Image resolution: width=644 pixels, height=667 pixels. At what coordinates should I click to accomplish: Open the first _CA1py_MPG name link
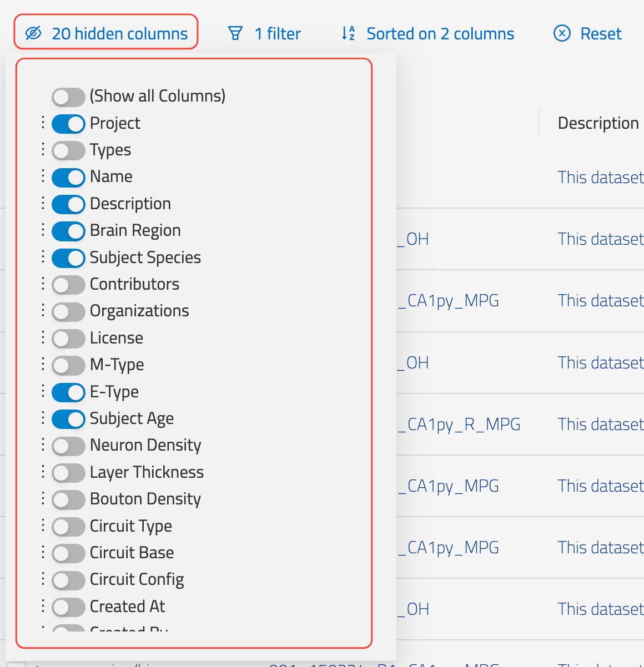pos(449,301)
